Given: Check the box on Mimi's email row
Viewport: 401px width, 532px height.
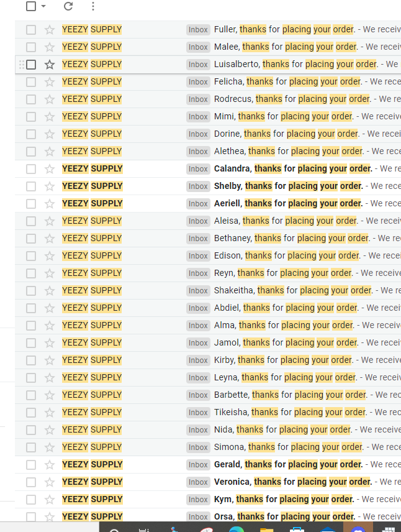Looking at the screenshot, I should [x=31, y=117].
